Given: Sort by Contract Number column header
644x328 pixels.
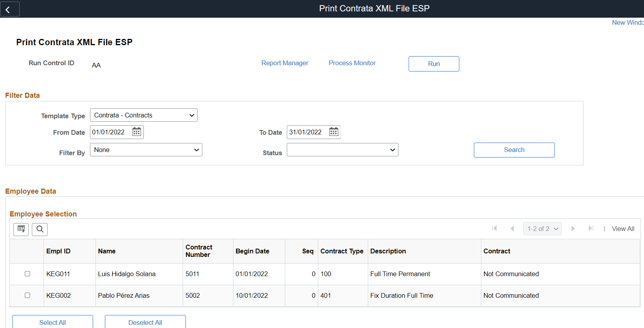Looking at the screenshot, I should pyautogui.click(x=199, y=251).
